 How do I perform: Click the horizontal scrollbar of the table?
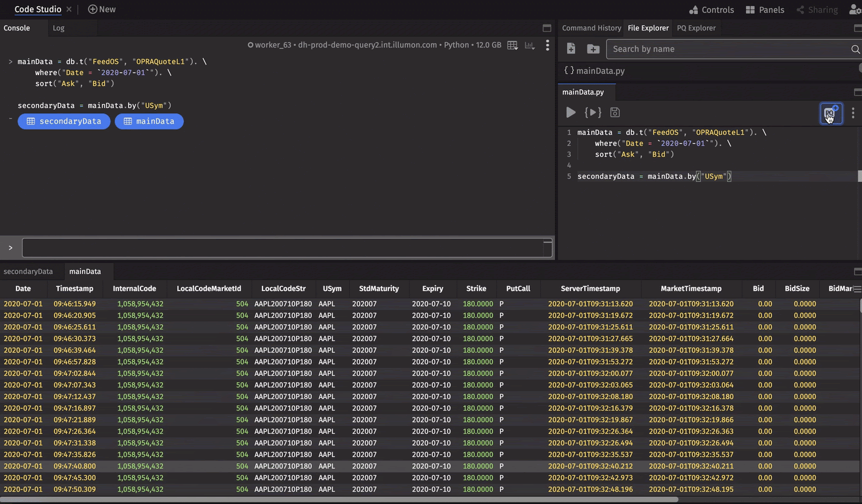[x=339, y=499]
